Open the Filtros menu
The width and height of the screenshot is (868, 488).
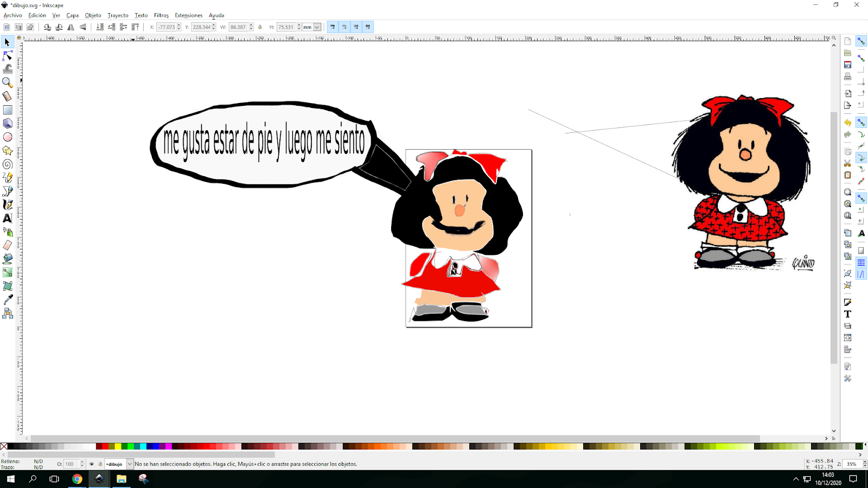[161, 15]
